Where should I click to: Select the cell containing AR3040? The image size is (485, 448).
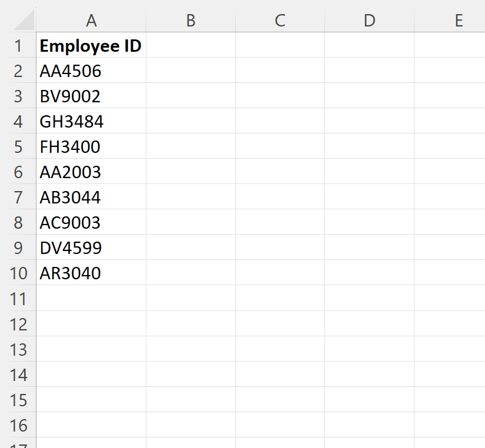pos(91,273)
